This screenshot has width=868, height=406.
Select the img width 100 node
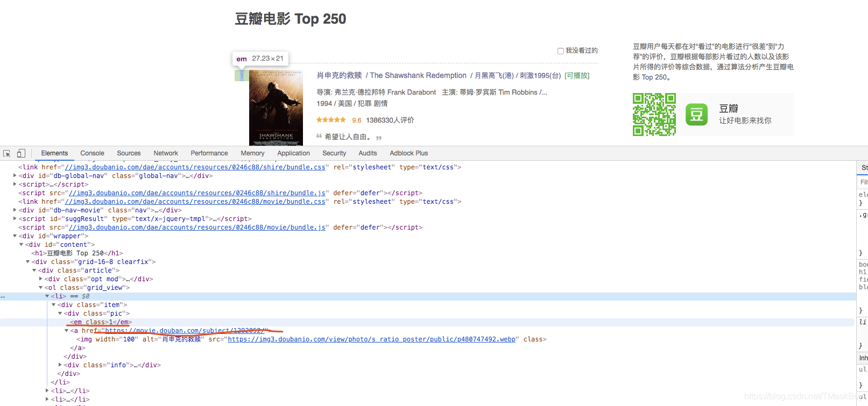coord(312,339)
